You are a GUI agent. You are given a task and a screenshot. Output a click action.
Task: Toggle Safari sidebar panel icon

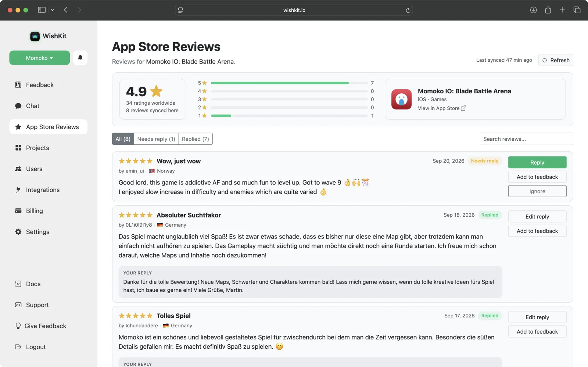point(42,10)
